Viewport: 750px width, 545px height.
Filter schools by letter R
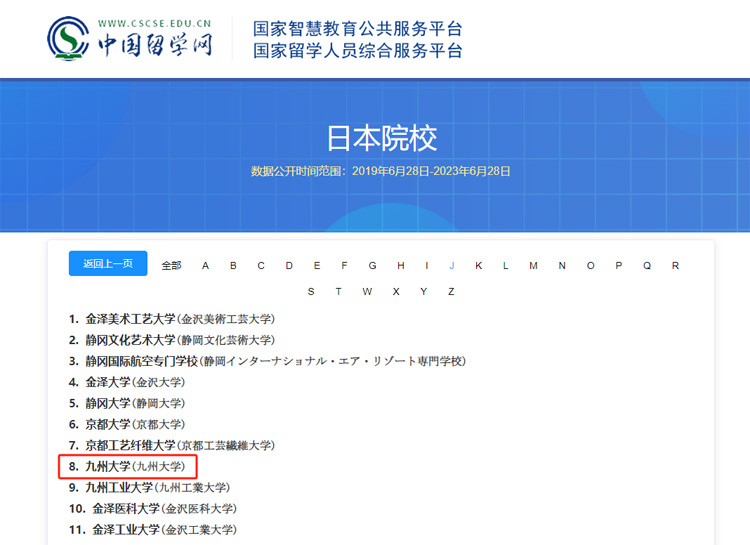click(675, 266)
